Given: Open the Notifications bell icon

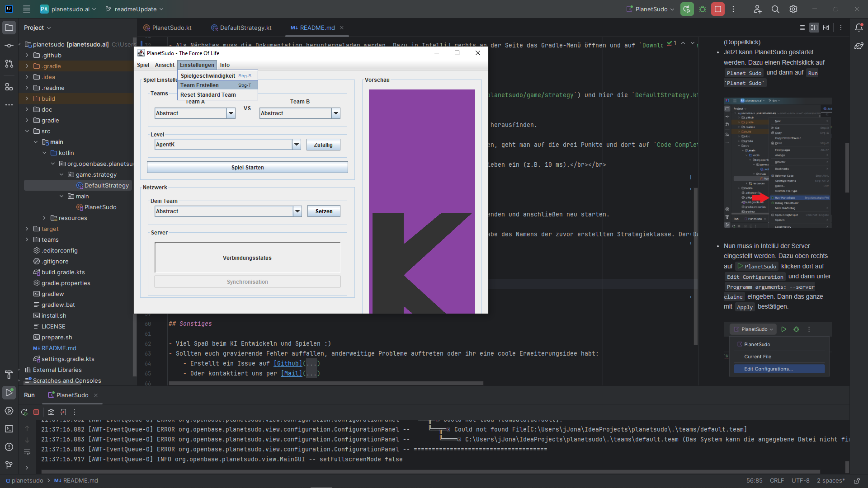Looking at the screenshot, I should (859, 28).
